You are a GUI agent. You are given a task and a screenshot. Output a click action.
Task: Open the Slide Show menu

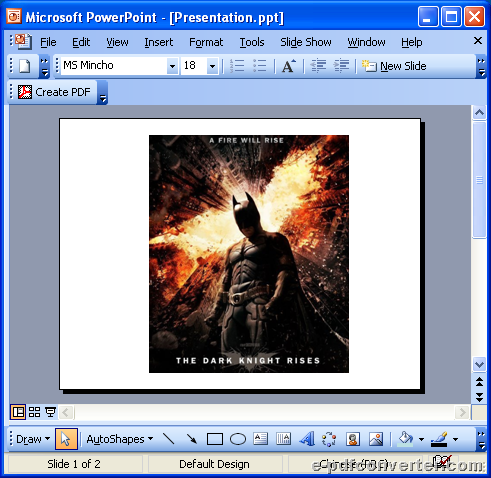306,42
